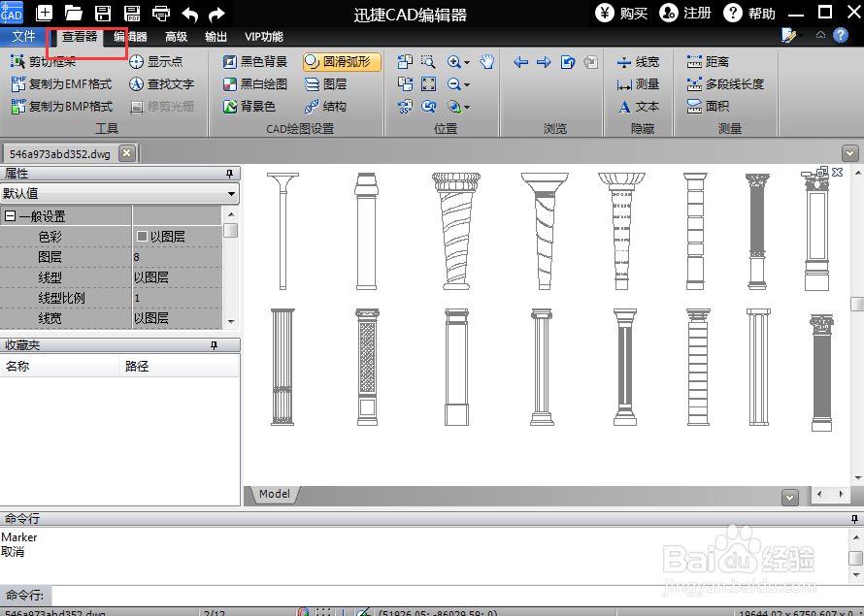The height and width of the screenshot is (616, 864).
Task: Click the 路径 column header in 收藏夹
Action: click(x=179, y=366)
